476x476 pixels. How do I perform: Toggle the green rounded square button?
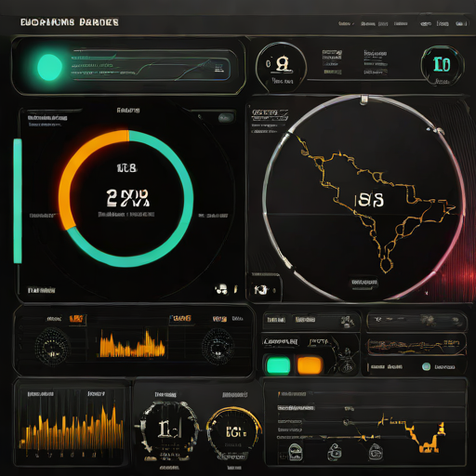tap(278, 365)
